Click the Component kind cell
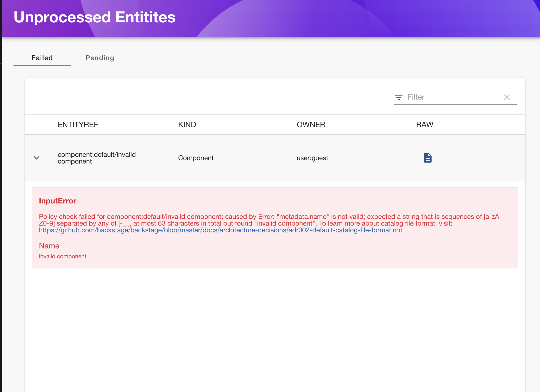540x392 pixels. click(x=196, y=158)
